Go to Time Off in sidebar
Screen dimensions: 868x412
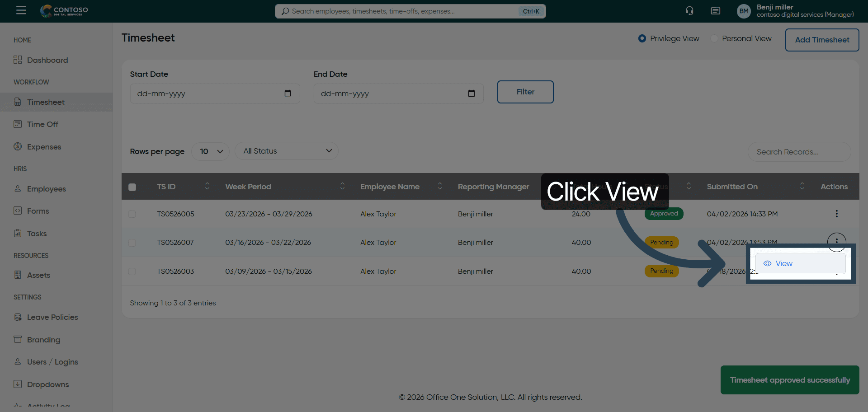pyautogui.click(x=42, y=124)
